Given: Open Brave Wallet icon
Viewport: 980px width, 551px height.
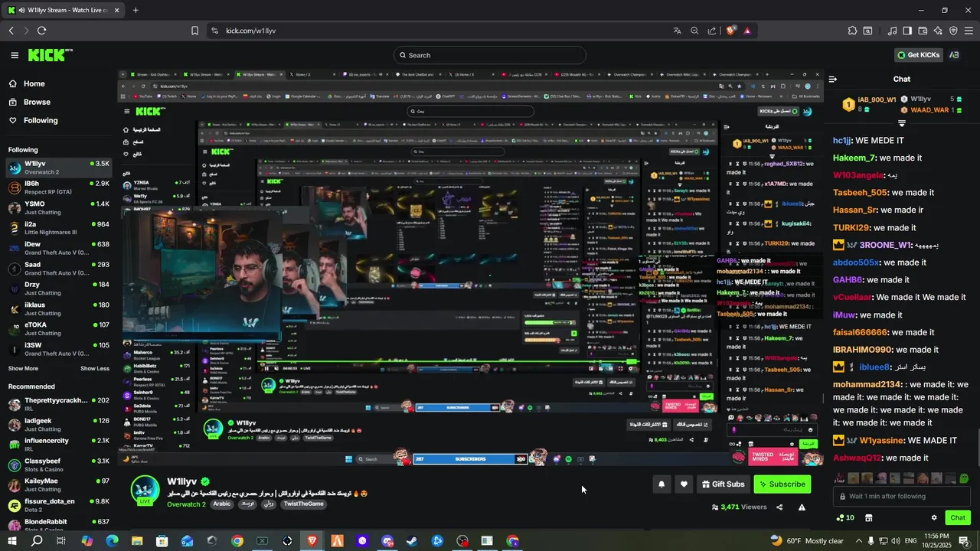Looking at the screenshot, I should pos(923,31).
